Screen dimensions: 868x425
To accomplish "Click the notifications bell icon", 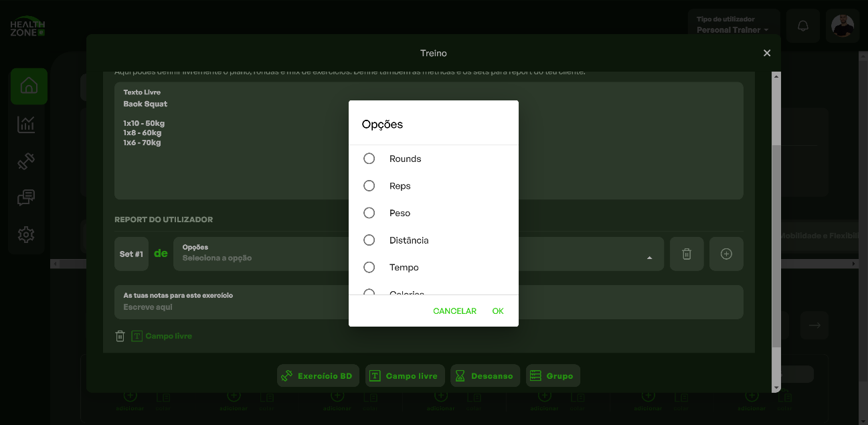I will coord(803,26).
